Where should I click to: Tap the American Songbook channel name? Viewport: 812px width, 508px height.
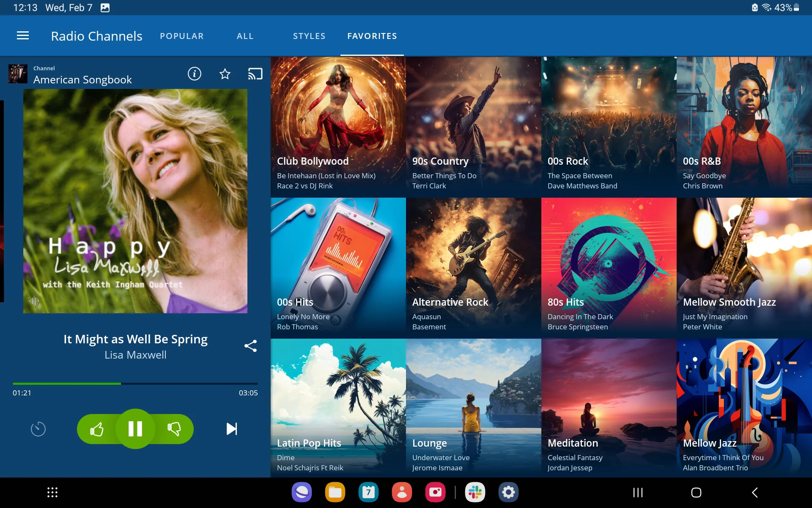82,80
